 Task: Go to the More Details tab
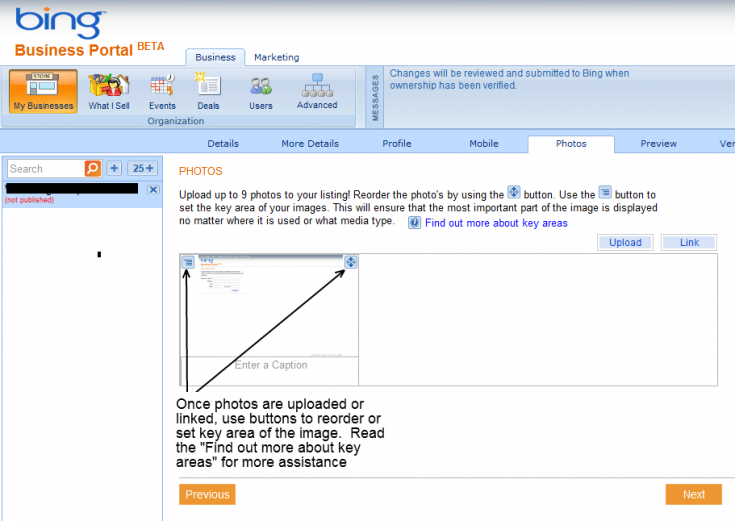click(x=310, y=143)
